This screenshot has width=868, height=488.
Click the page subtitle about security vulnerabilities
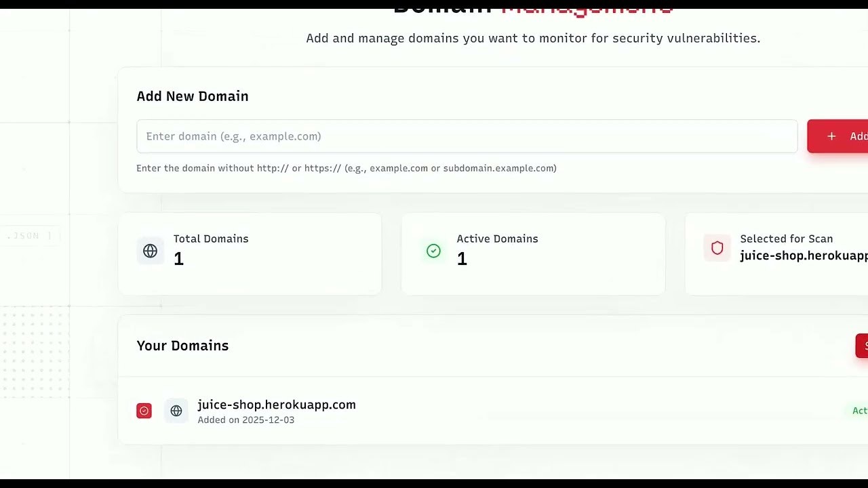(x=533, y=38)
